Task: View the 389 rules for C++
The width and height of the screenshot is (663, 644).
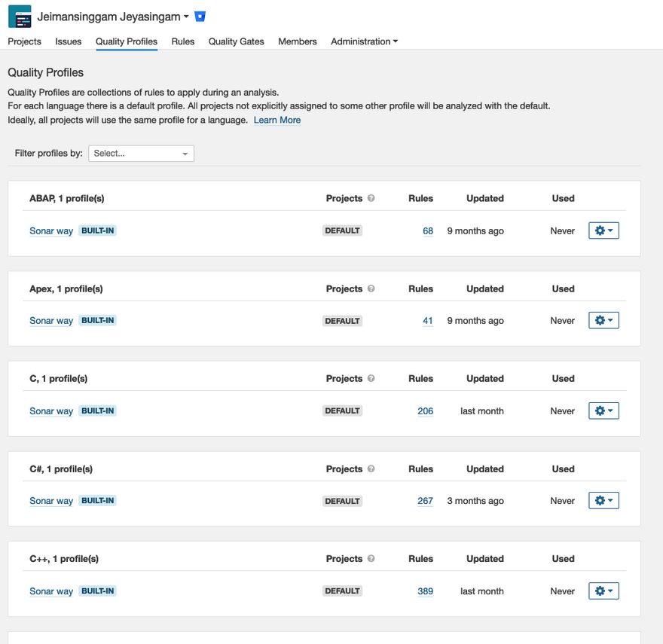Action: tap(425, 591)
